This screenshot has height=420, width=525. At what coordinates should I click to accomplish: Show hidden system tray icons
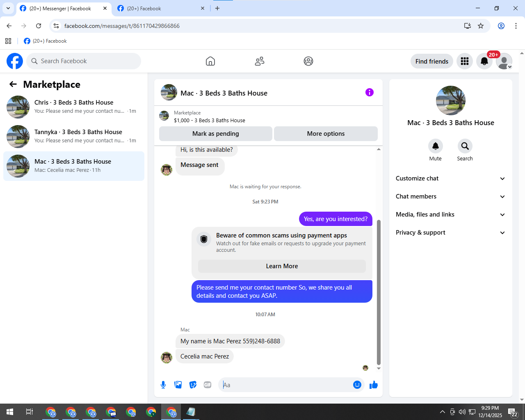(x=442, y=412)
